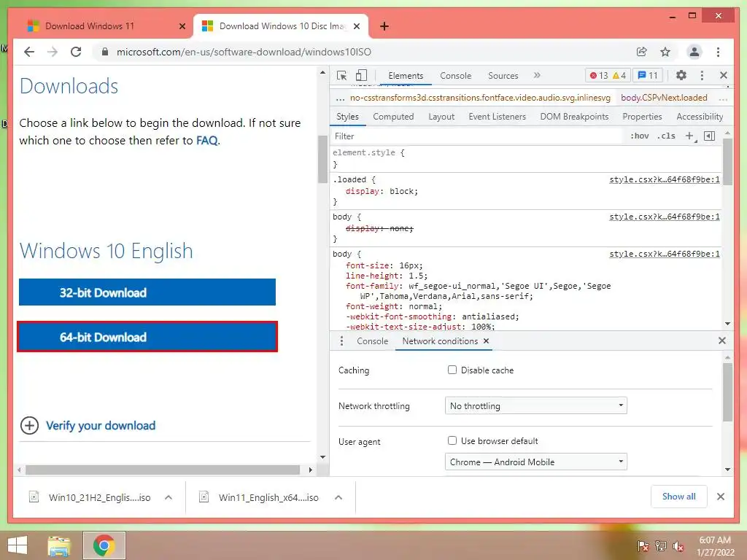Click the address bar URL
The height and width of the screenshot is (560, 747).
pyautogui.click(x=244, y=52)
